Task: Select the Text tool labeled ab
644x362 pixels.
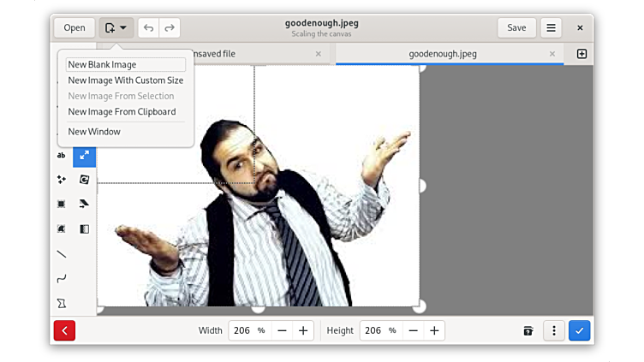Action: coord(61,156)
